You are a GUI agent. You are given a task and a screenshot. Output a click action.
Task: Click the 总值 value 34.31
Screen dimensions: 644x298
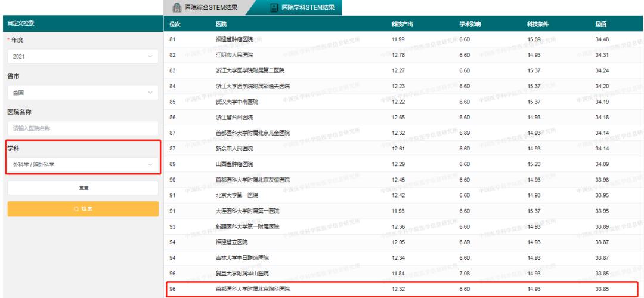602,55
